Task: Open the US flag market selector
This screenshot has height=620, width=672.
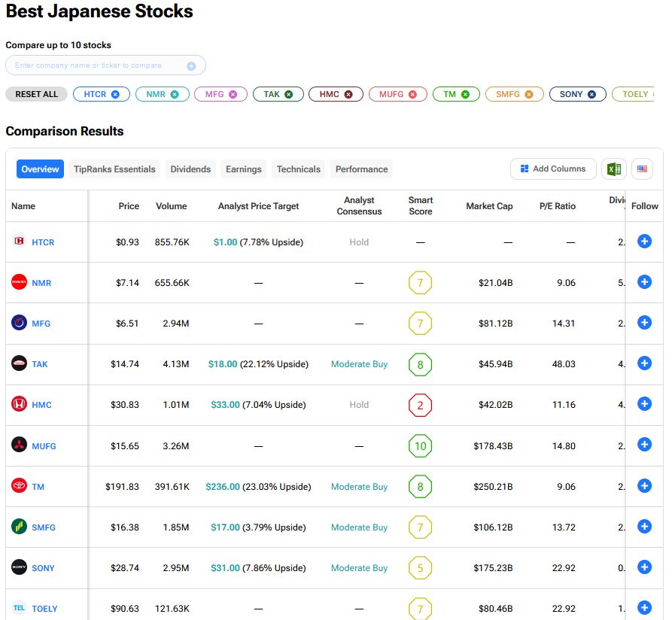Action: [x=642, y=169]
